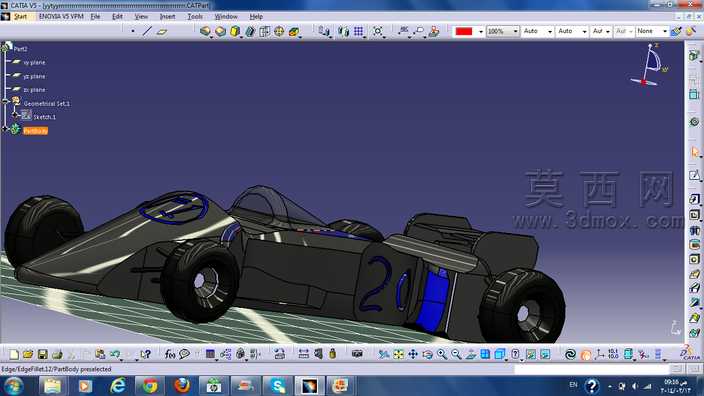Click the Sketcher icon on right toolbar
The height and width of the screenshot is (396, 704).
click(694, 175)
